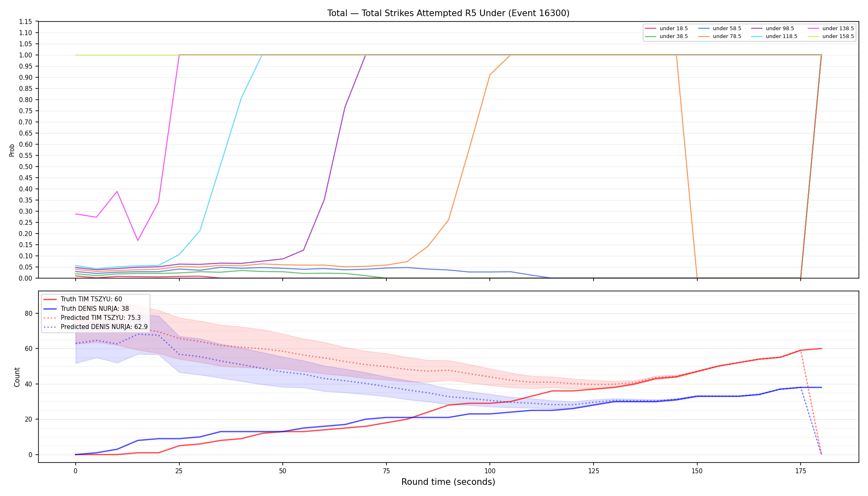Image resolution: width=868 pixels, height=496 pixels.
Task: Click the 40 tick on the Count axis
Action: pos(28,384)
